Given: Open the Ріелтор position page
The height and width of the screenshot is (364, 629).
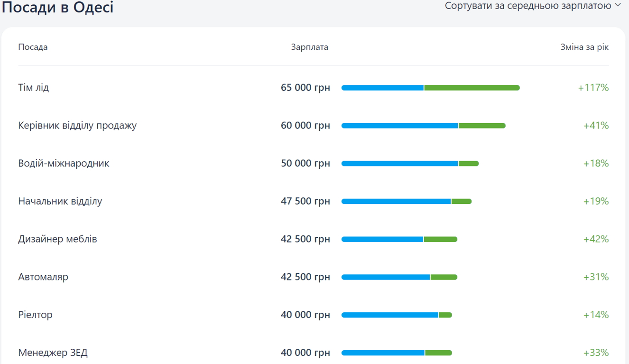Looking at the screenshot, I should coord(35,315).
